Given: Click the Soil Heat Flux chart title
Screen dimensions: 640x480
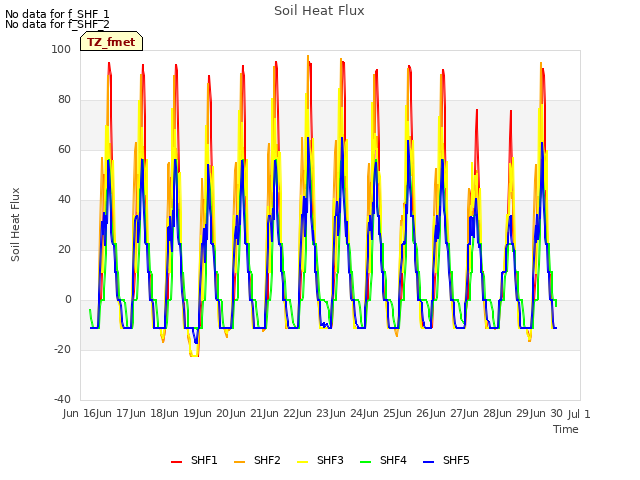Looking at the screenshot, I should point(319,11).
